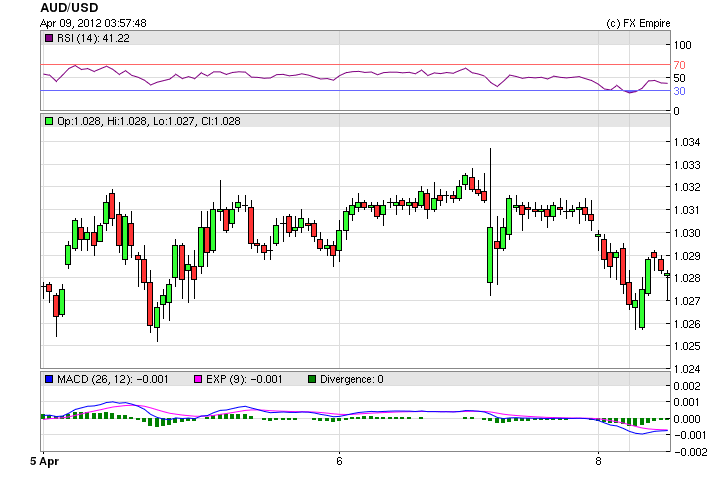Click the RSI 70 overbought level label
The width and height of the screenshot is (710, 487).
tap(679, 65)
